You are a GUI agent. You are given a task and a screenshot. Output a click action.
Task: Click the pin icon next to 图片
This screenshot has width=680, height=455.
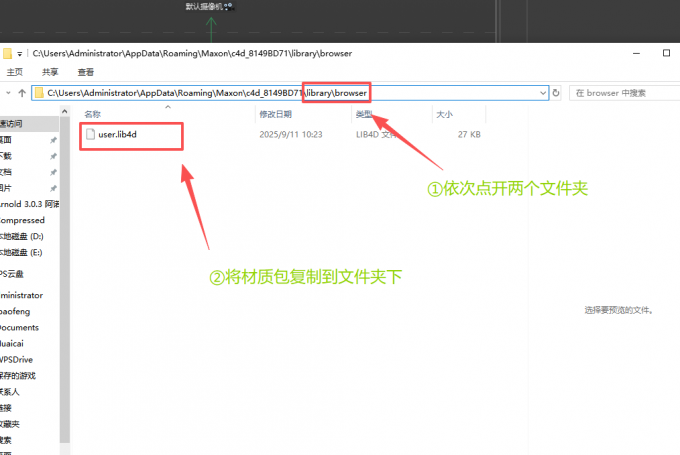(x=53, y=188)
